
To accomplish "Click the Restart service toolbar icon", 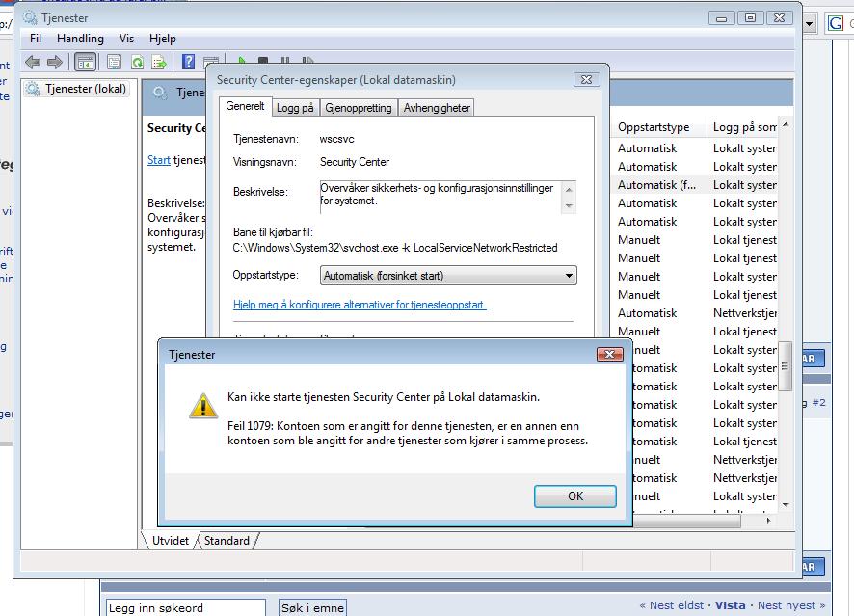I will [307, 60].
